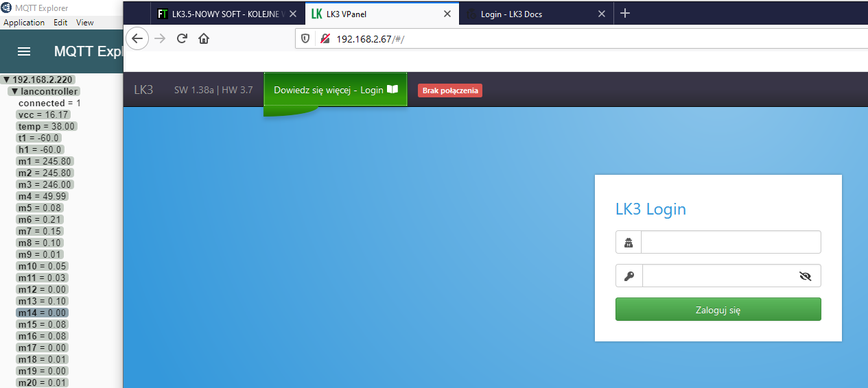Go to the browser home page
The height and width of the screenshot is (388, 868).
pyautogui.click(x=204, y=38)
